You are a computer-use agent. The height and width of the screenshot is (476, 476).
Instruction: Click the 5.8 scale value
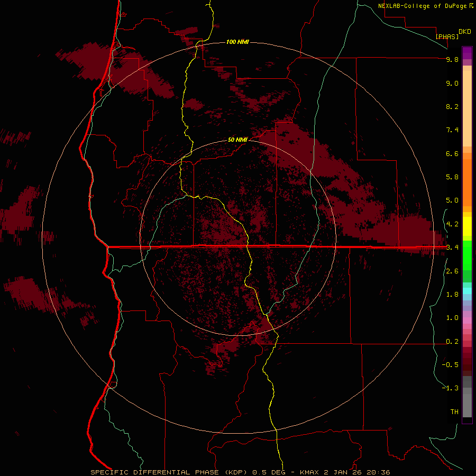[452, 177]
